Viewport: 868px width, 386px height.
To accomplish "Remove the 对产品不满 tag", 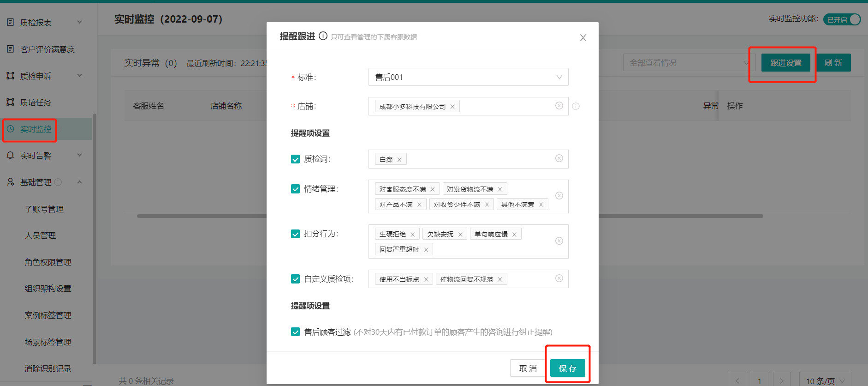I will (x=419, y=205).
